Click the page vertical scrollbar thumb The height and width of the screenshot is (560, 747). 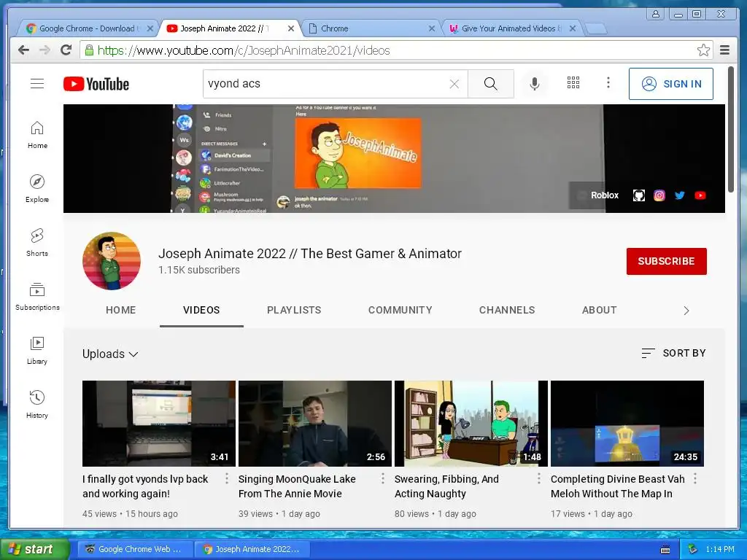pos(731,130)
